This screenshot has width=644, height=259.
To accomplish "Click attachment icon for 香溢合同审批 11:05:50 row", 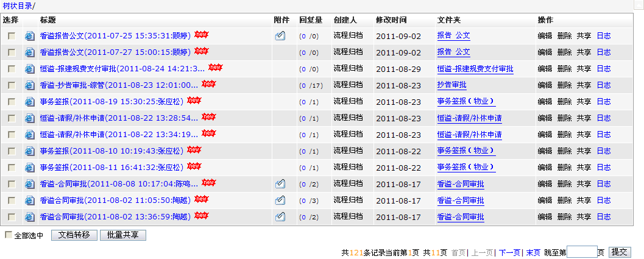I will click(x=280, y=200).
